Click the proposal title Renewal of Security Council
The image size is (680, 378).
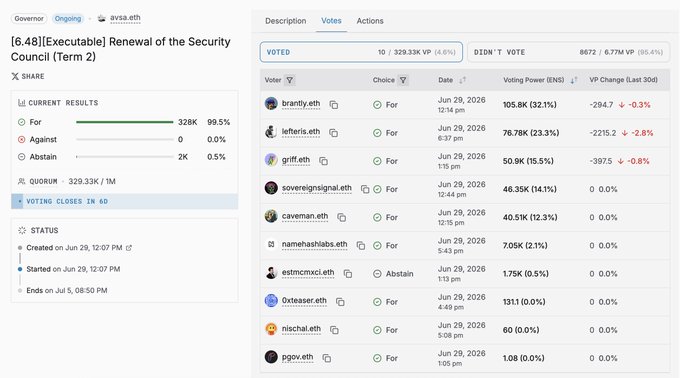pyautogui.click(x=121, y=49)
